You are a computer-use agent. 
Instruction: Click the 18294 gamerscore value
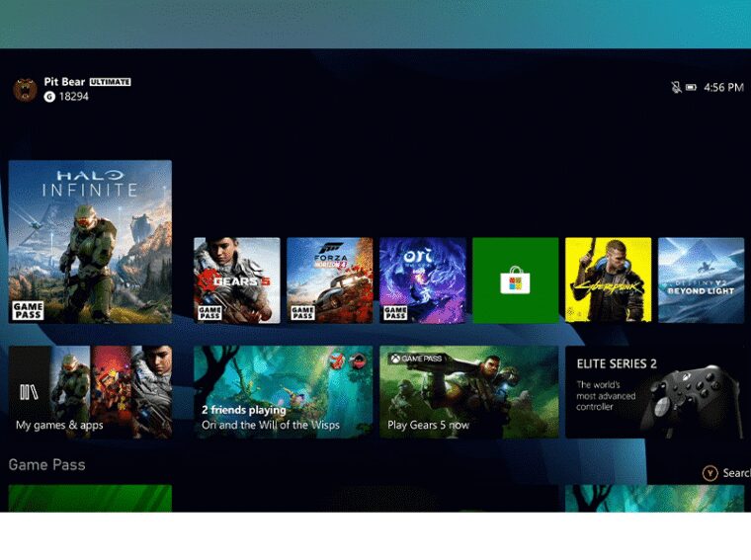pos(74,97)
